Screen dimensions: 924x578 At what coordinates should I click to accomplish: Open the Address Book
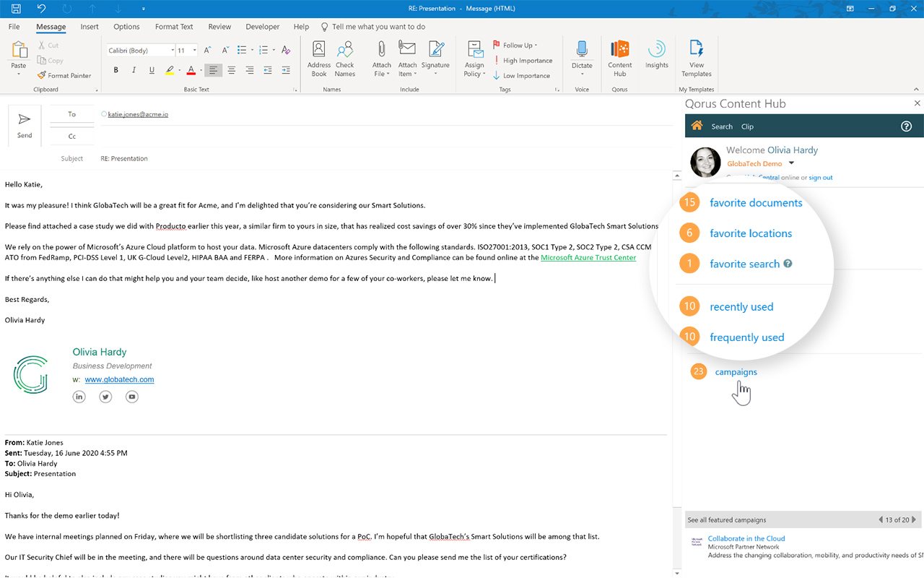318,59
